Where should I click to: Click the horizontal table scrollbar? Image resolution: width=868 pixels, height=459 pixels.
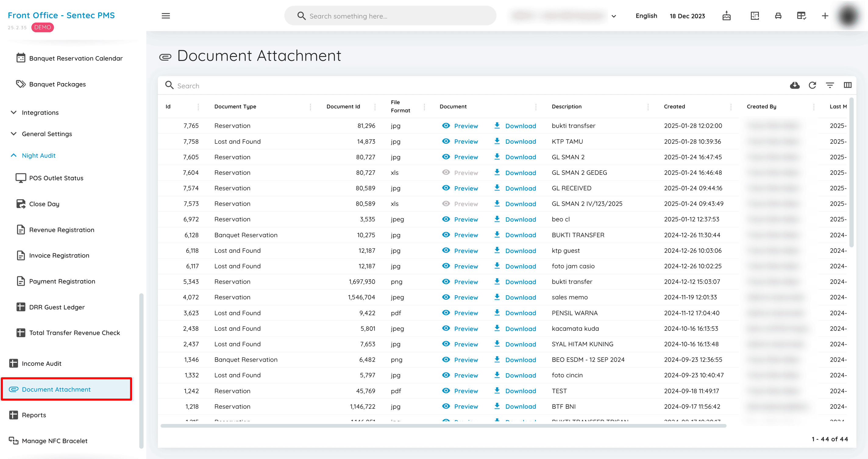click(443, 426)
